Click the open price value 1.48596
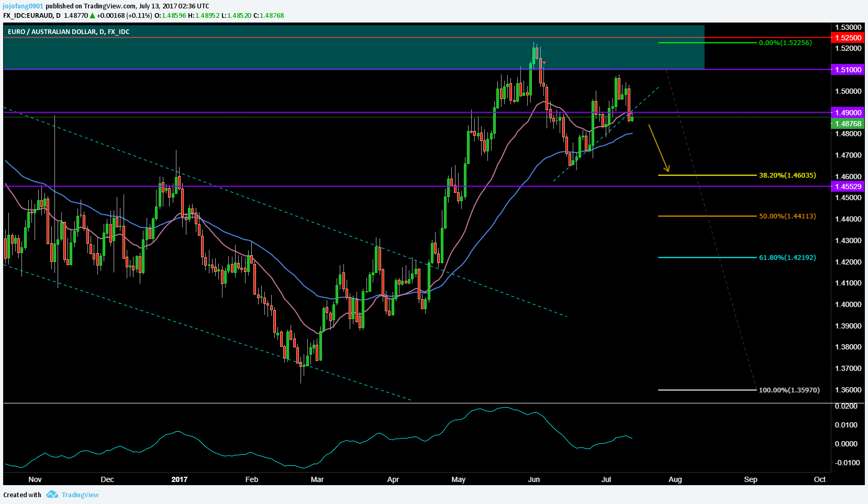 click(x=174, y=16)
